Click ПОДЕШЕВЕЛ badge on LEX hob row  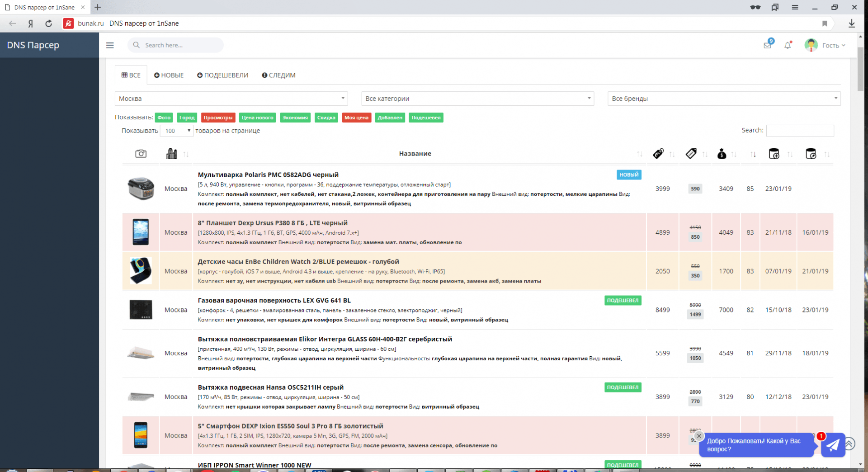(x=623, y=300)
